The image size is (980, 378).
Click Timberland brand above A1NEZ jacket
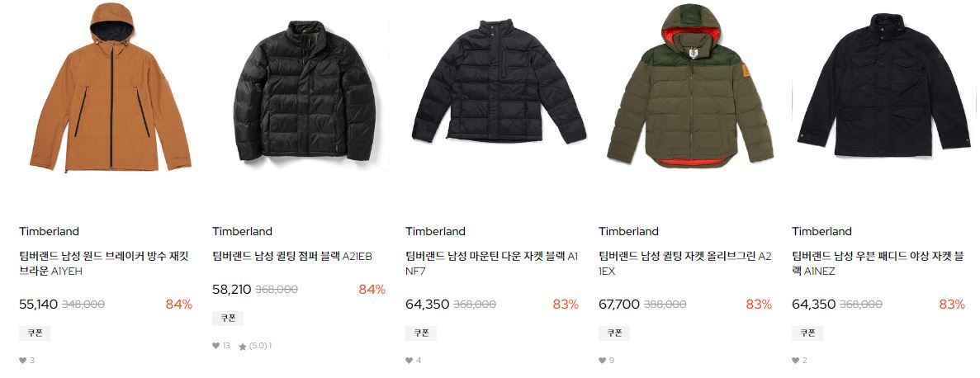(821, 231)
